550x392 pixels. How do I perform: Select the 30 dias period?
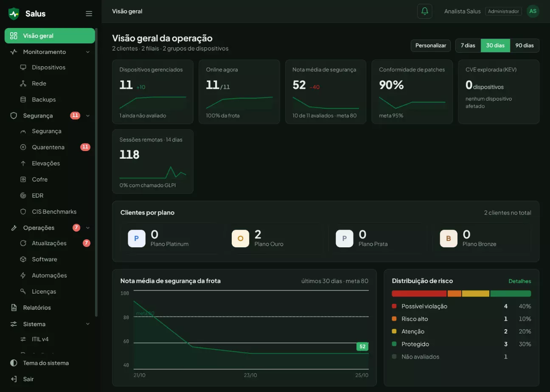pyautogui.click(x=495, y=45)
